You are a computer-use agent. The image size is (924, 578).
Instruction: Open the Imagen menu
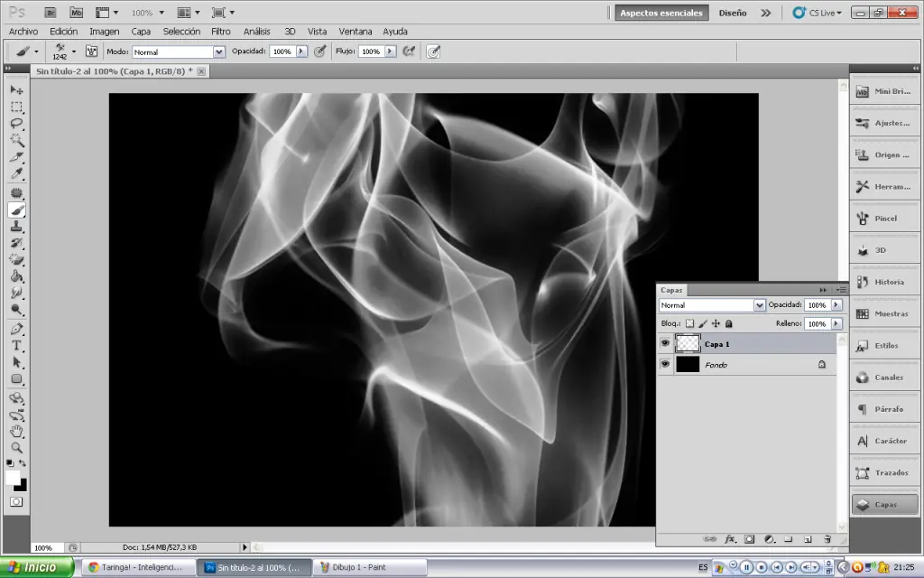pos(105,32)
